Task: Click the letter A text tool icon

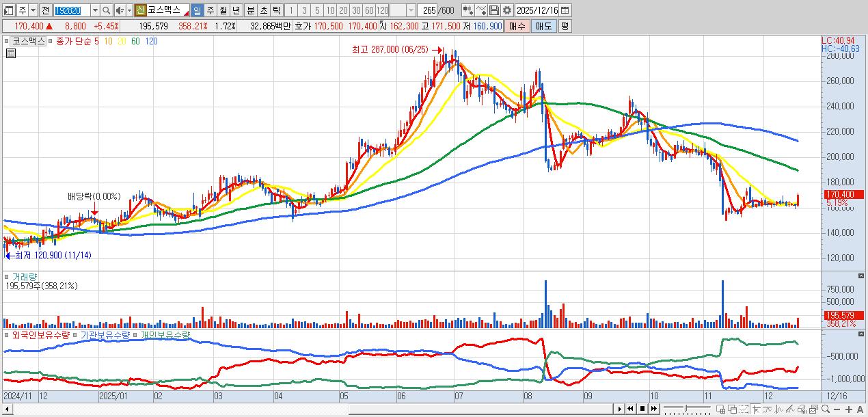Action: [860, 409]
